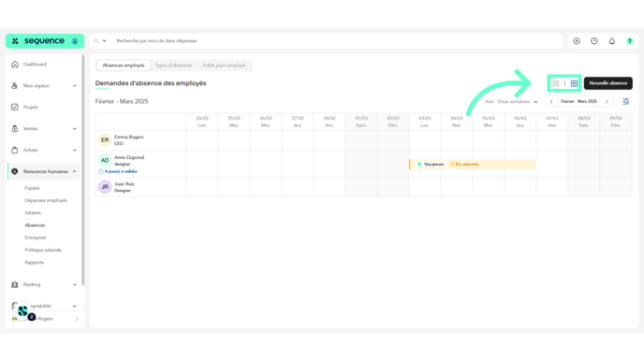Click the Mon espace person icon
This screenshot has height=362, width=644.
(15, 86)
